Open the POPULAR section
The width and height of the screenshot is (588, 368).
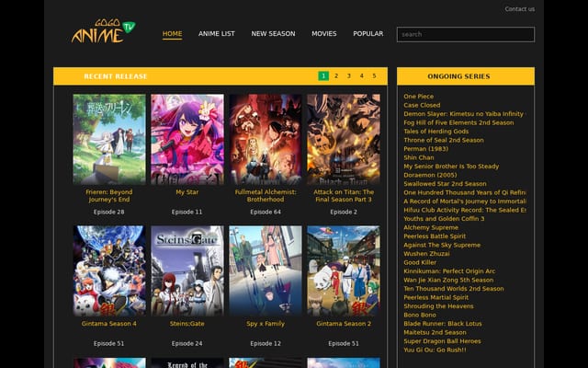point(367,34)
